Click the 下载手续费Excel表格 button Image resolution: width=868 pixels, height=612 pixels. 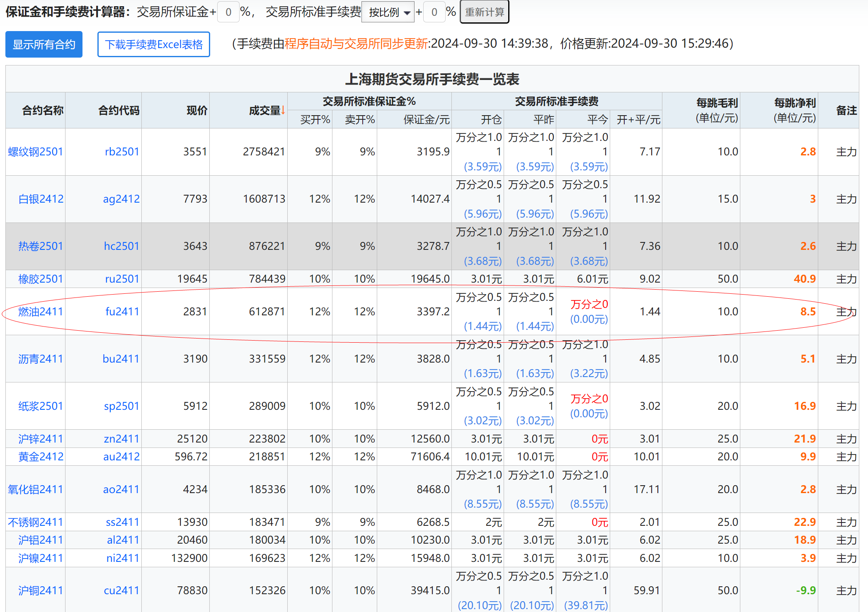(x=153, y=44)
